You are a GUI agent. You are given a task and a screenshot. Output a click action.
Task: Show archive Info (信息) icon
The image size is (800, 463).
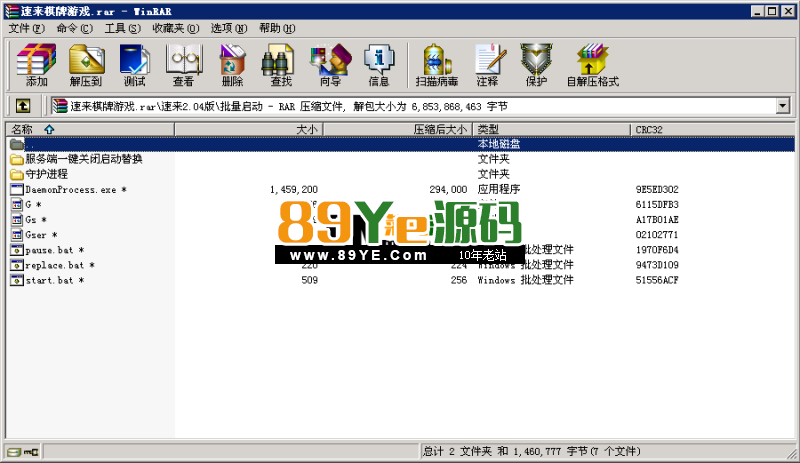pyautogui.click(x=379, y=65)
